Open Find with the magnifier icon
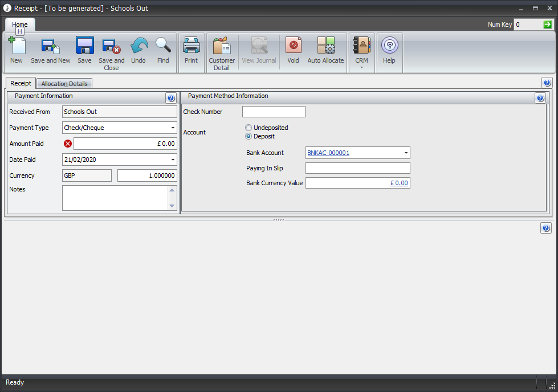The height and width of the screenshot is (392, 558). click(x=163, y=47)
